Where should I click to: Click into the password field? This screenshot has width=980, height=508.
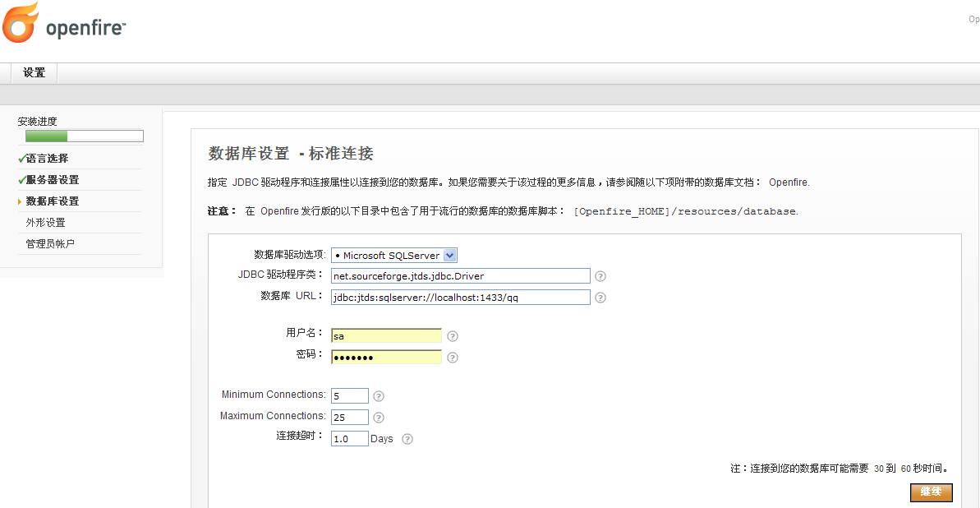pos(386,358)
